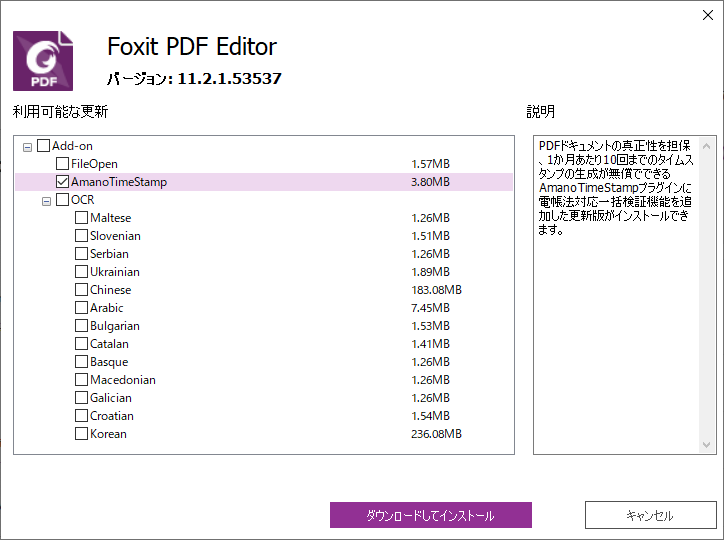Image resolution: width=724 pixels, height=540 pixels.
Task: Select the Korean row label
Action: [108, 434]
